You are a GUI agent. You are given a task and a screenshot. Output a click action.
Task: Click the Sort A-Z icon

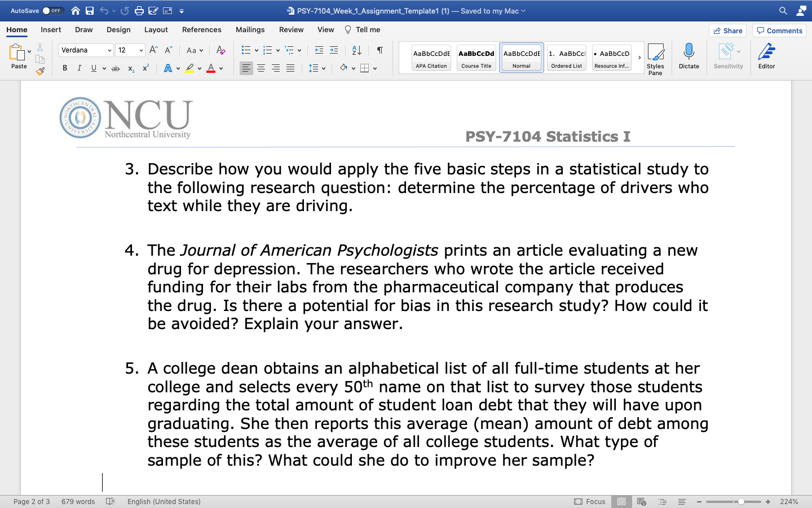[356, 50]
